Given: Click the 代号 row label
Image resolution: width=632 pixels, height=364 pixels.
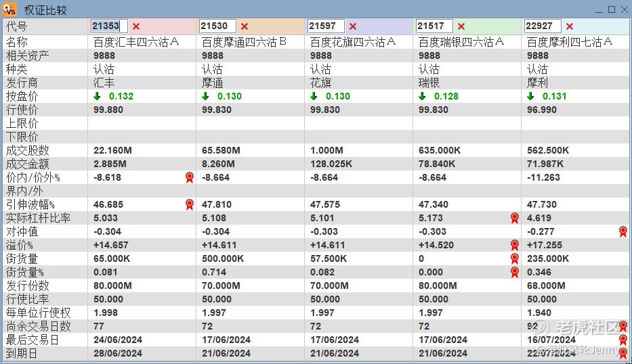Looking at the screenshot, I should click(16, 26).
